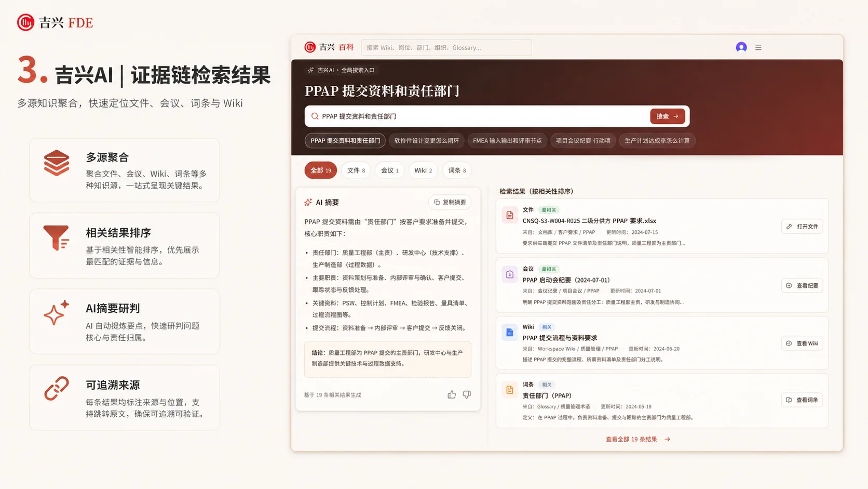Focus the top Wiki search input field

point(446,47)
